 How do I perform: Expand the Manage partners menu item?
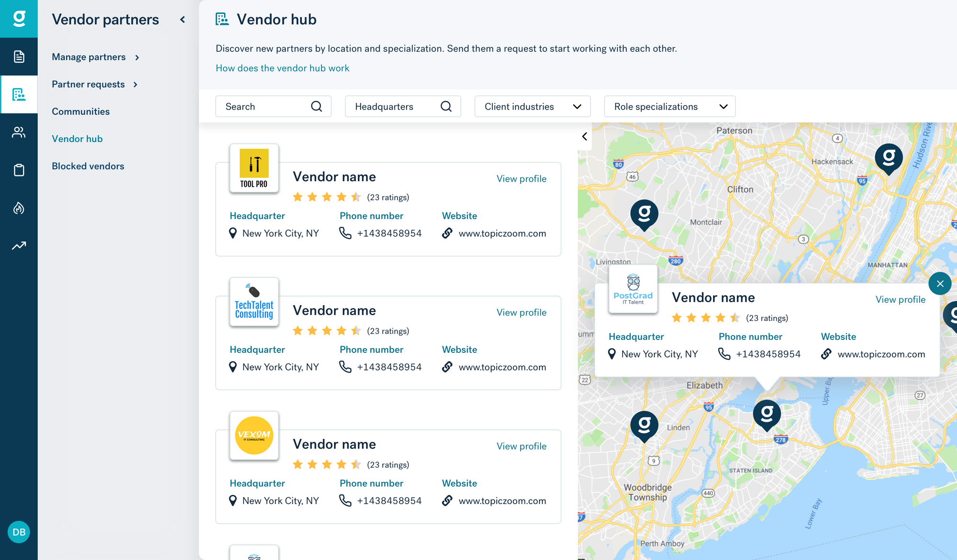click(96, 57)
